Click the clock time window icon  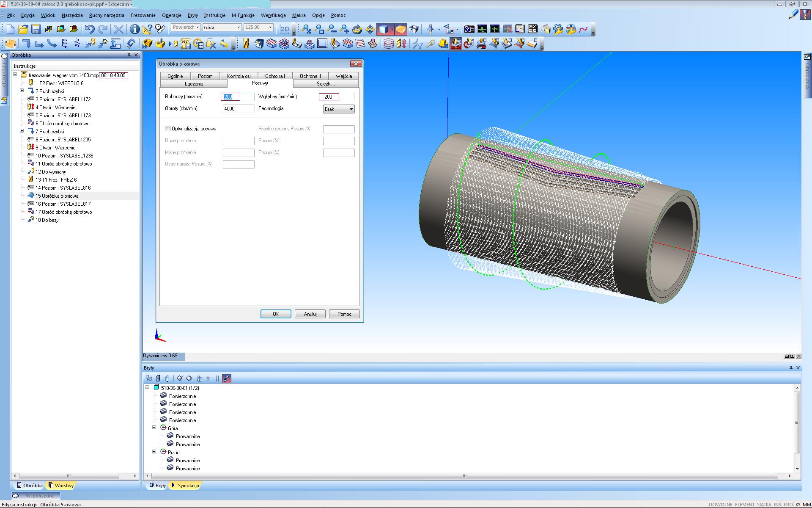[x=520, y=29]
